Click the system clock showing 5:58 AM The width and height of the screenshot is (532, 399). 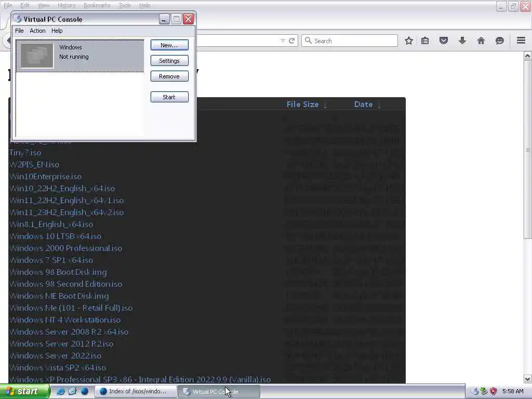coord(513,392)
